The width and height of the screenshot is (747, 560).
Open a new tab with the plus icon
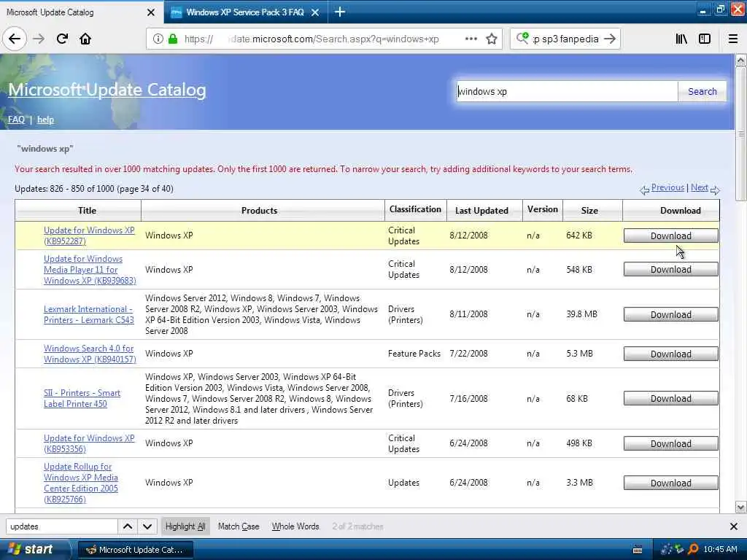(x=340, y=12)
